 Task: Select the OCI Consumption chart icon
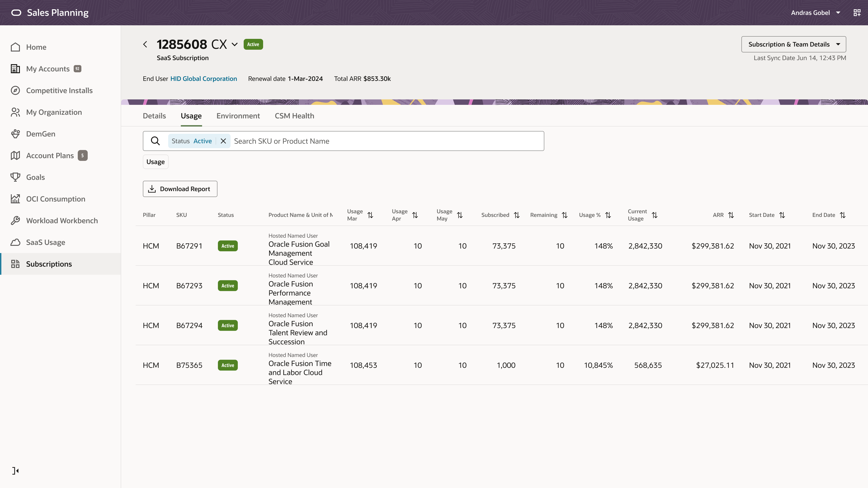click(x=15, y=199)
